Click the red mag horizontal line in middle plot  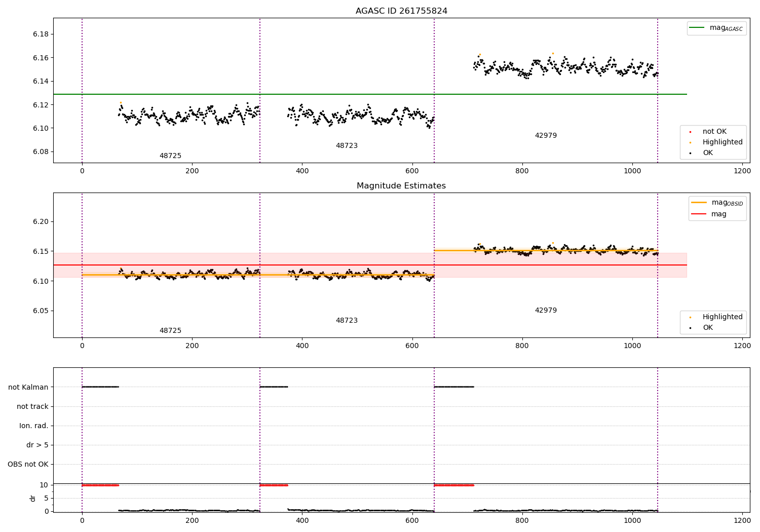coord(370,265)
